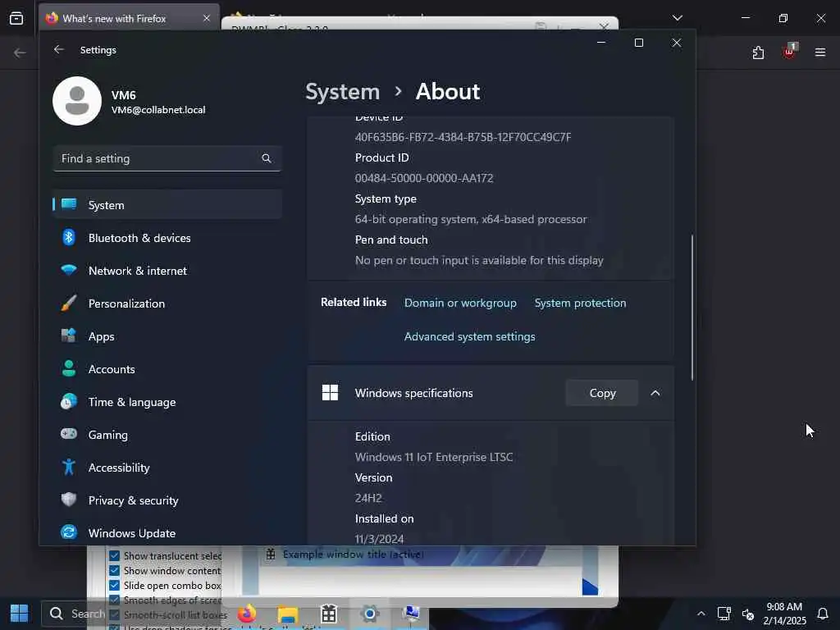Open Firefox list all tabs dropdown

pyautogui.click(x=677, y=18)
